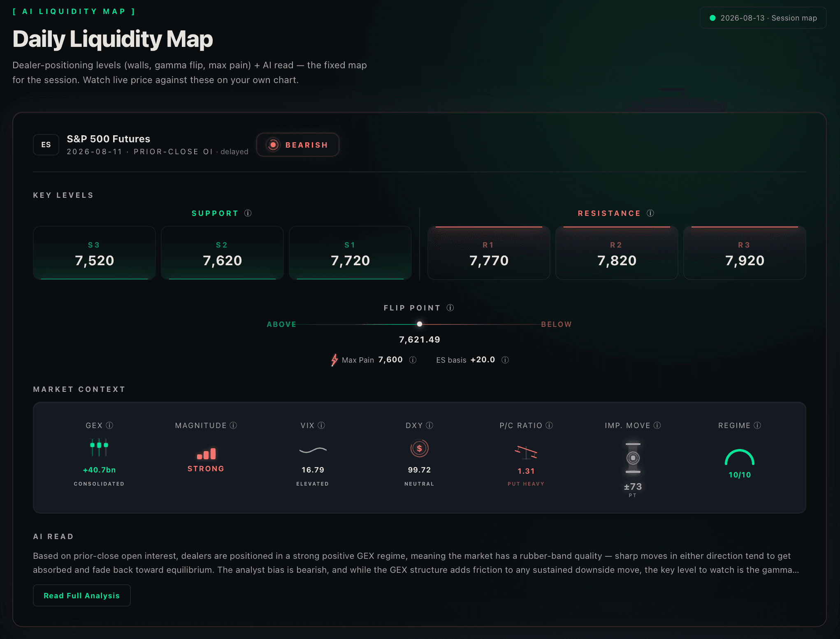
Task: Click the ABOVE label on flip slider
Action: (x=282, y=324)
